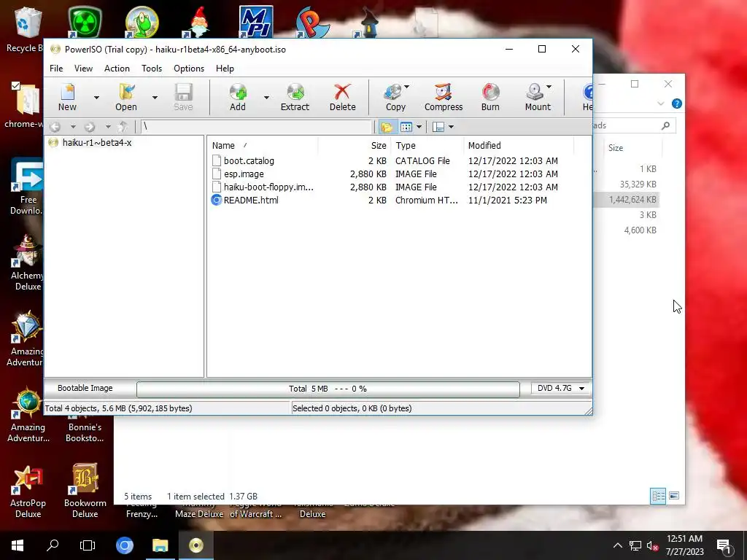
Task: Expand the Open button dropdown arrow
Action: 155,97
